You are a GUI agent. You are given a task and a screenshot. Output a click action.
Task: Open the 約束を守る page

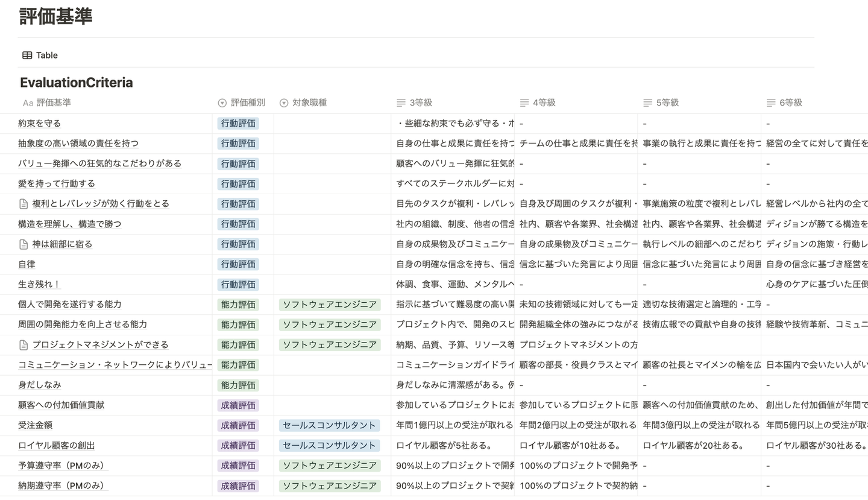click(x=40, y=124)
